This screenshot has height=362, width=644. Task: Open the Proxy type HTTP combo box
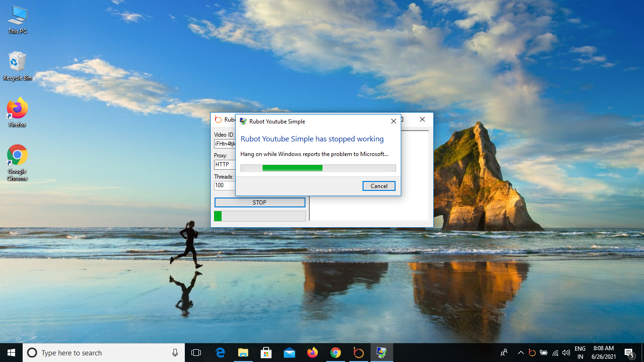[224, 165]
